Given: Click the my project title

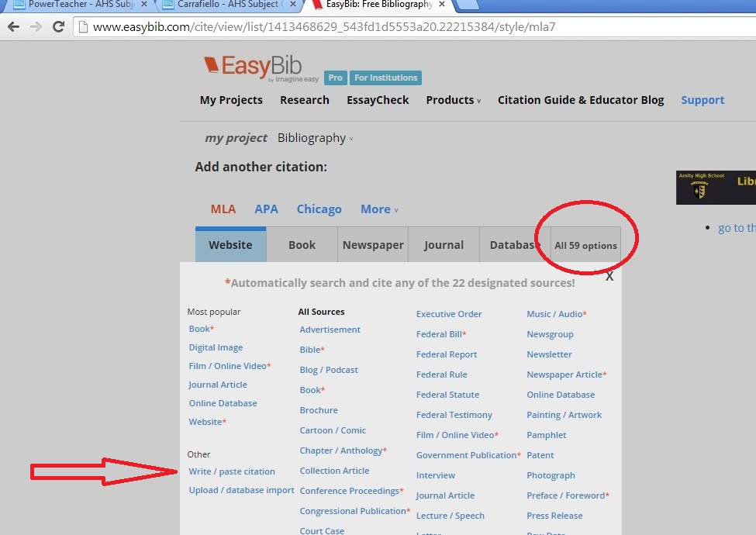Looking at the screenshot, I should (x=236, y=138).
